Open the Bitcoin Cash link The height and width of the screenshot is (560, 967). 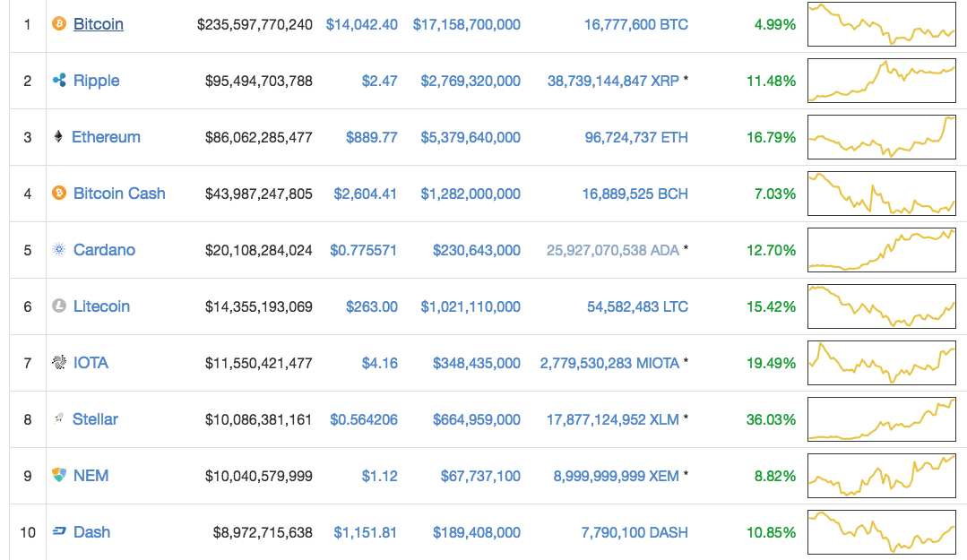119,193
